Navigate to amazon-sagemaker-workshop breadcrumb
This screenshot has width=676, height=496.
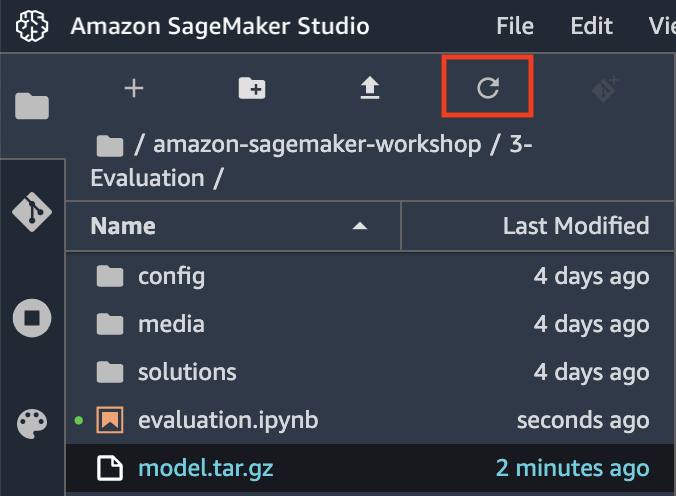(x=317, y=144)
